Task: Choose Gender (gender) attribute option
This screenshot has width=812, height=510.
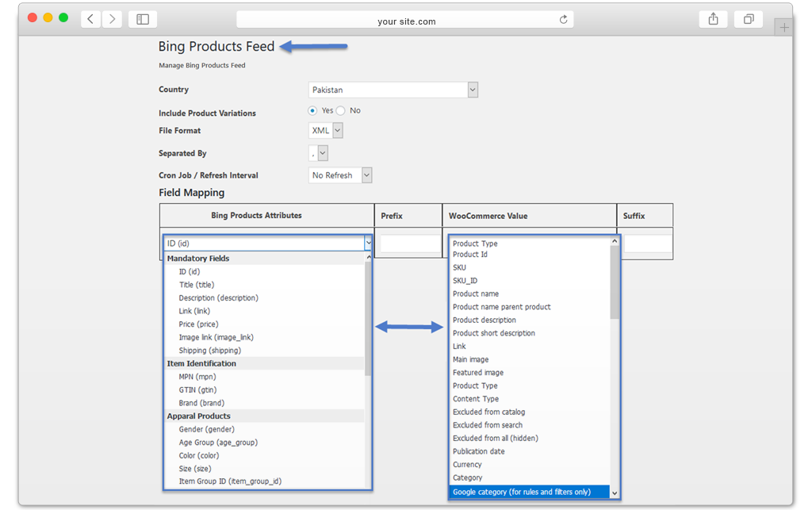Action: click(x=207, y=429)
